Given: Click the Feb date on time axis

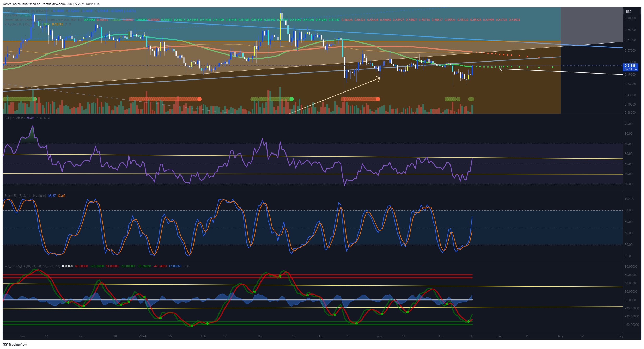Looking at the screenshot, I should [203, 336].
